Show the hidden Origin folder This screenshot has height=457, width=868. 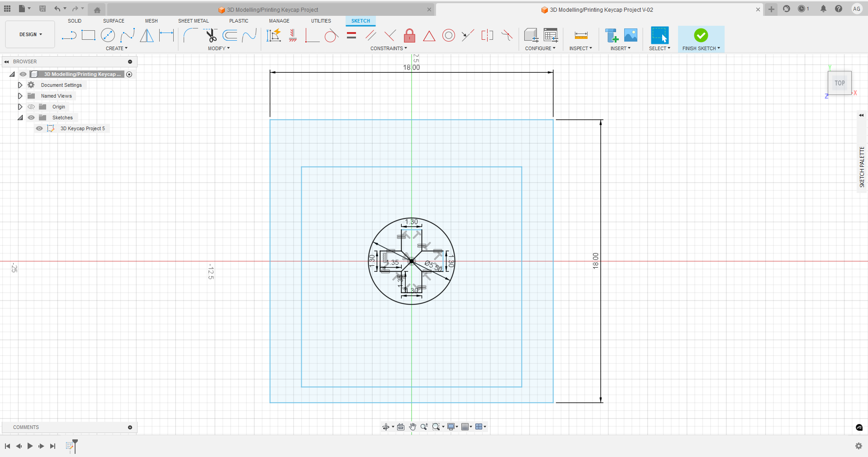pyautogui.click(x=31, y=107)
